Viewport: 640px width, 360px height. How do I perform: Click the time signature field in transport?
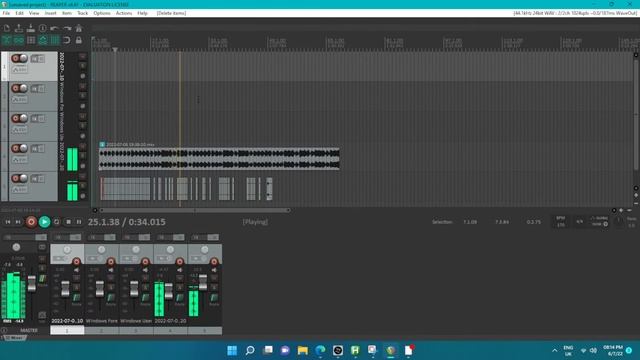click(580, 222)
